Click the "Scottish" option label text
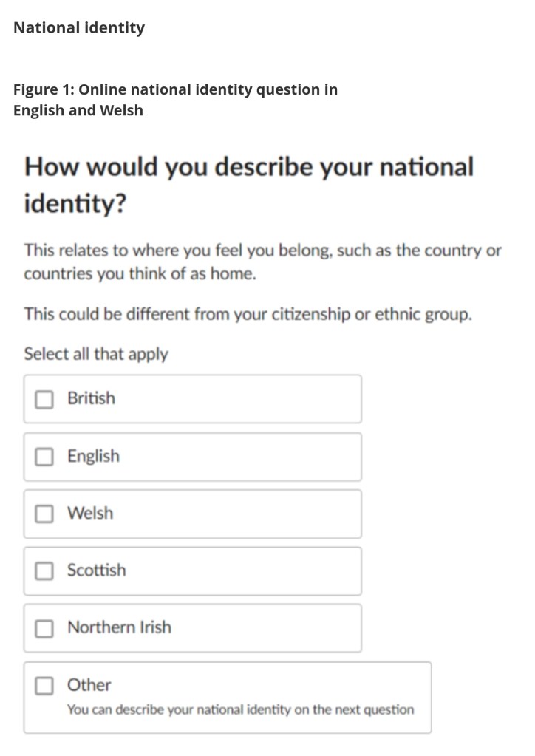The image size is (535, 756). click(96, 570)
